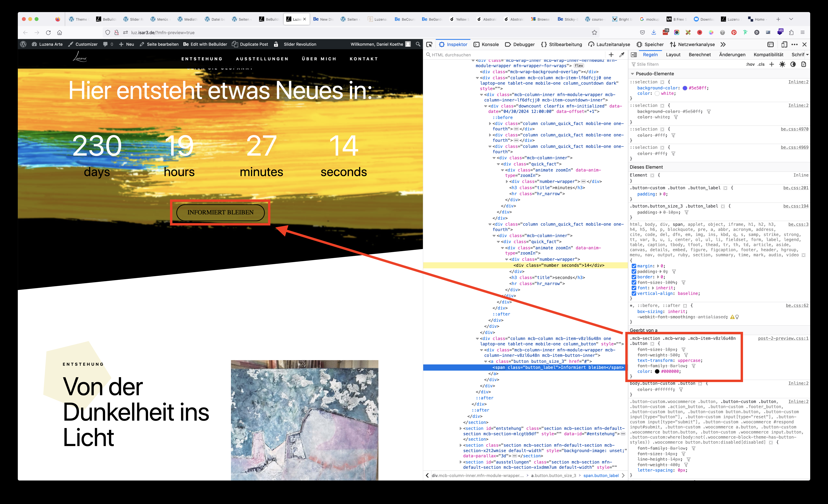Click the #5e50ff background-color swatch
This screenshot has height=504, width=828.
685,88
